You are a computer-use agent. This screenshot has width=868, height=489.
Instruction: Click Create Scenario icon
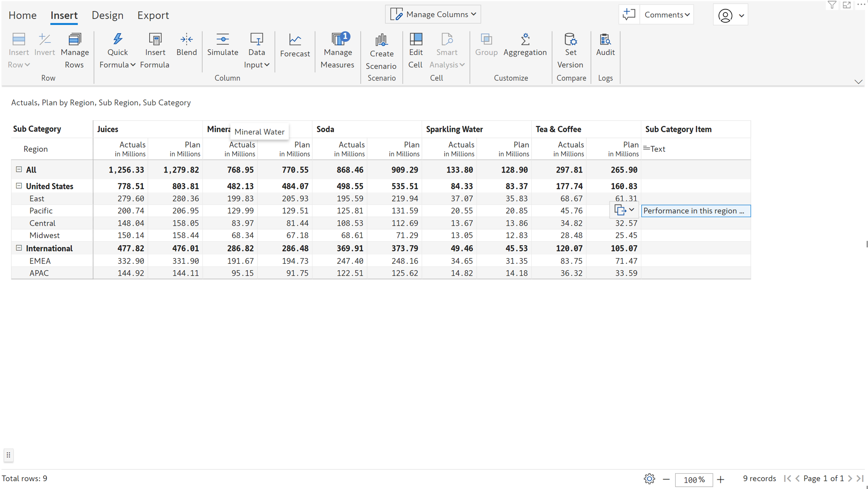(x=381, y=40)
